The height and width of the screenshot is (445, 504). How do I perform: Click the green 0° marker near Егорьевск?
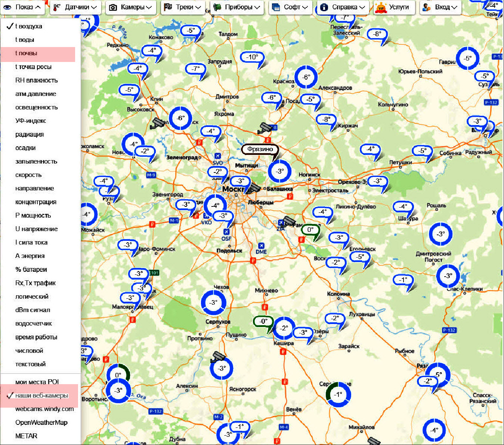pos(310,230)
